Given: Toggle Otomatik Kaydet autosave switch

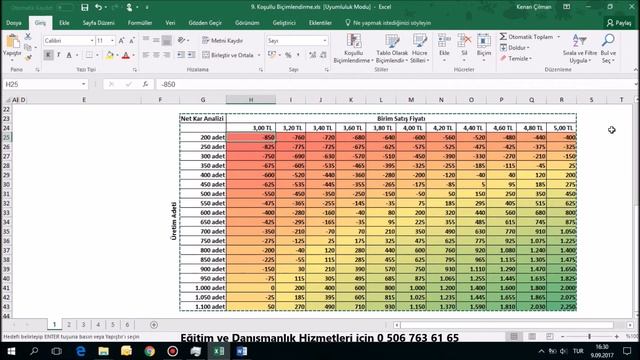Looking at the screenshot, I should (x=65, y=7).
